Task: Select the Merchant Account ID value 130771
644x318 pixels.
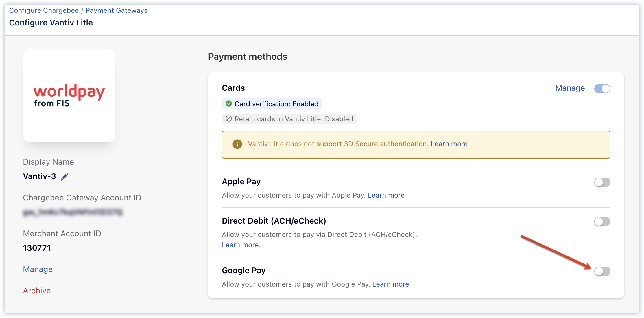Action: click(37, 248)
